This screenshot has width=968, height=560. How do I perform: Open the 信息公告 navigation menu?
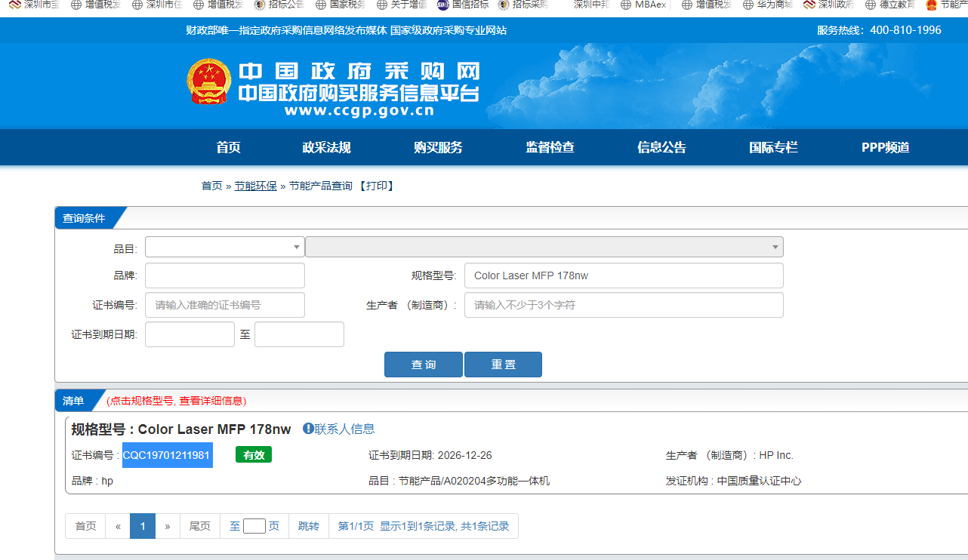pyautogui.click(x=661, y=148)
